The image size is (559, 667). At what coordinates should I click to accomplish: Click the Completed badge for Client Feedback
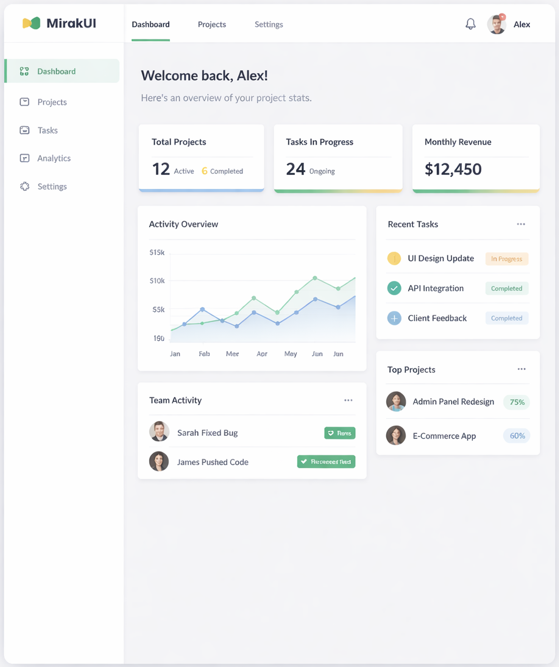tap(507, 318)
